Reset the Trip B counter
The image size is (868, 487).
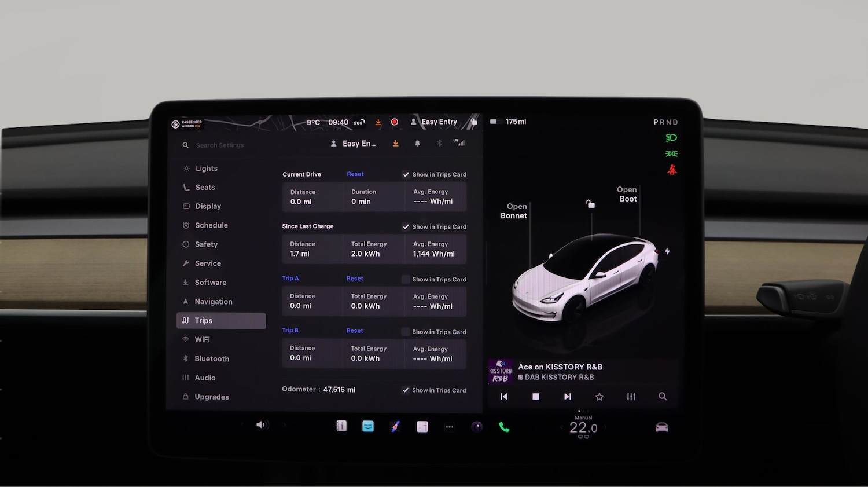point(354,330)
